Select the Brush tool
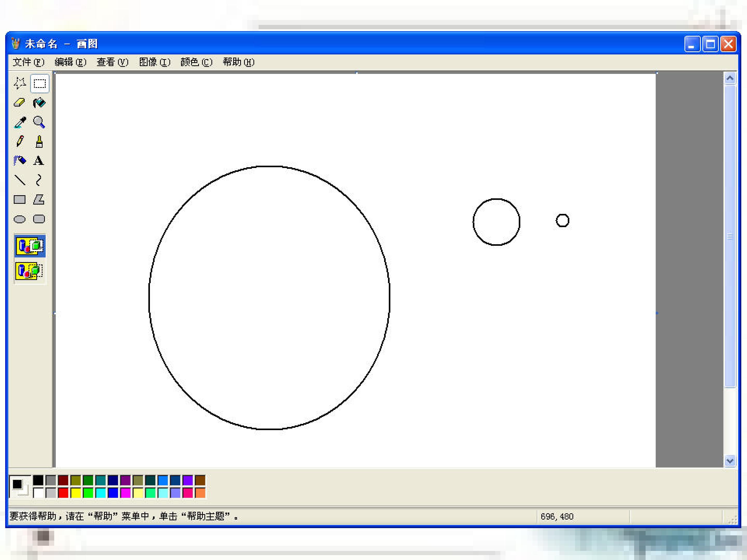Screen dimensions: 747x560 tap(39, 142)
